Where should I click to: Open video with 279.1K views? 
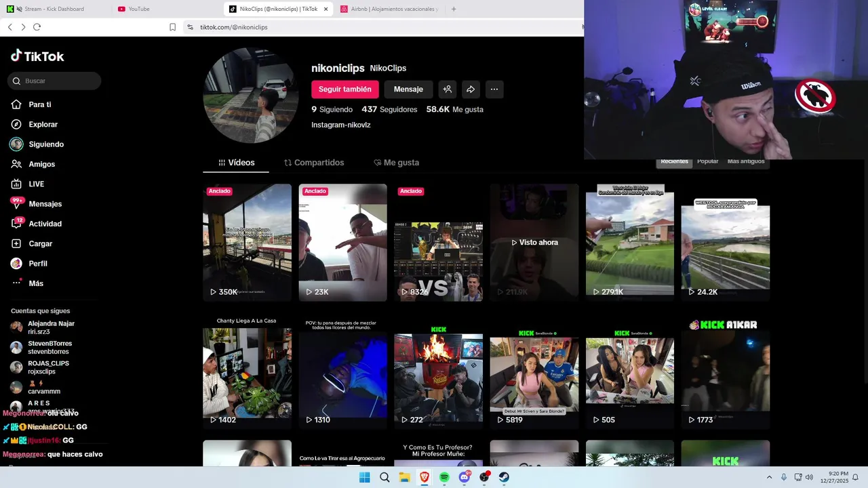tap(630, 243)
